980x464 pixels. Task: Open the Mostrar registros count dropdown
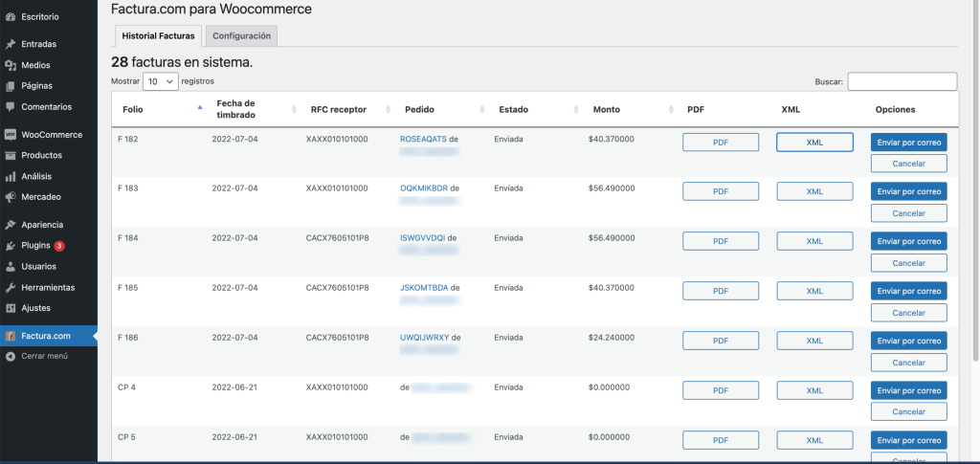tap(161, 81)
